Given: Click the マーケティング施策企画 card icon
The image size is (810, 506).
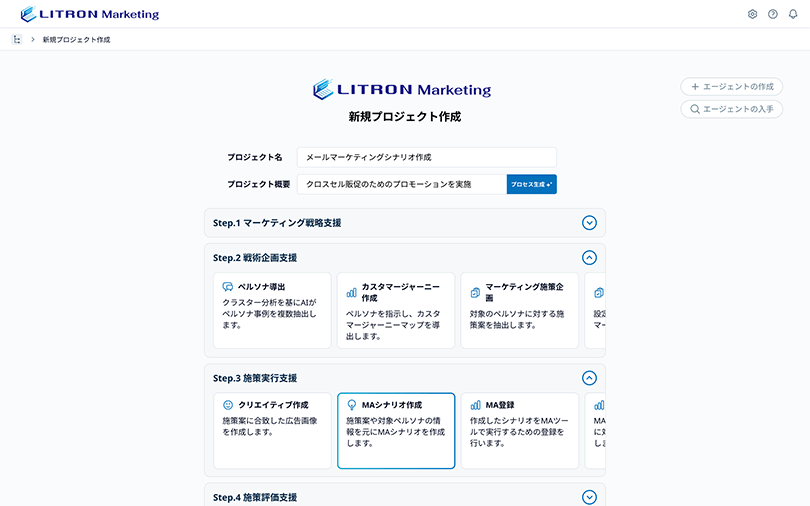Looking at the screenshot, I should 475,293.
